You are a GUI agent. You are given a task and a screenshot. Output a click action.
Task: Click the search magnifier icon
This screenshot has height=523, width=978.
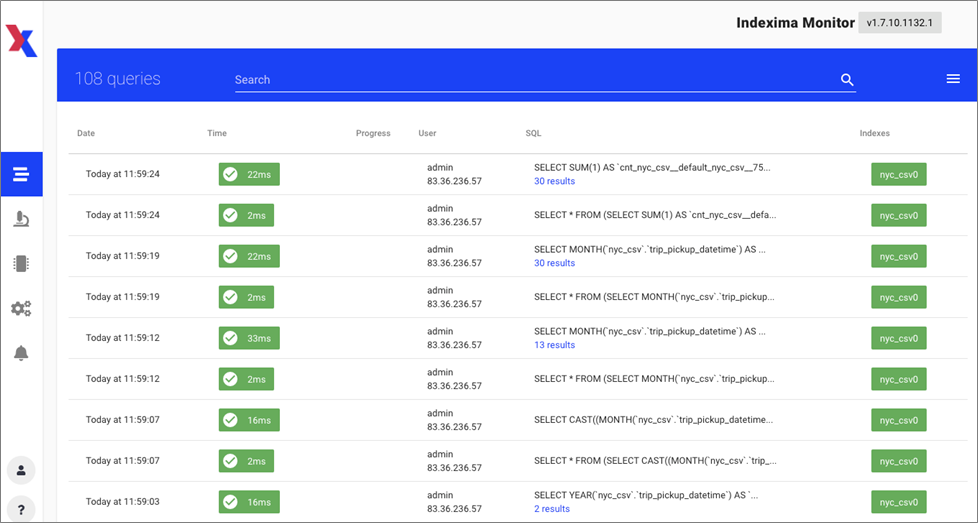(x=847, y=80)
